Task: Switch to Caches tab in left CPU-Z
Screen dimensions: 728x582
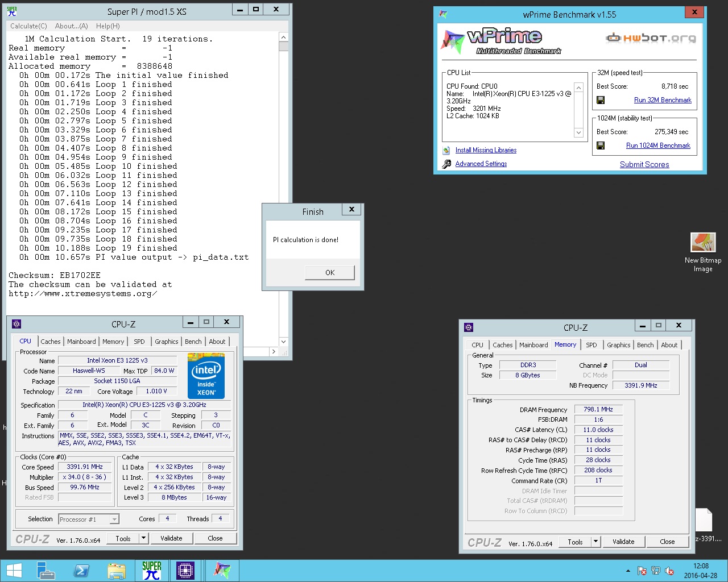Action: point(50,342)
